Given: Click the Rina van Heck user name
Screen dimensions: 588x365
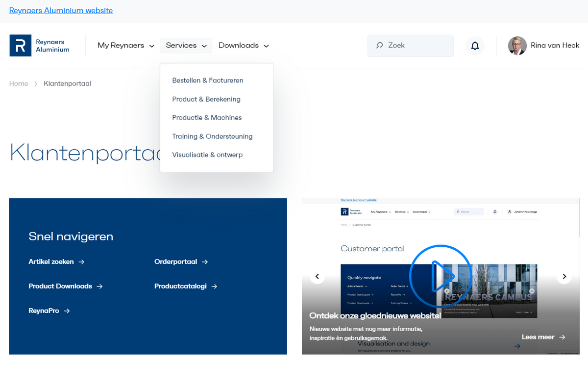Looking at the screenshot, I should point(555,46).
